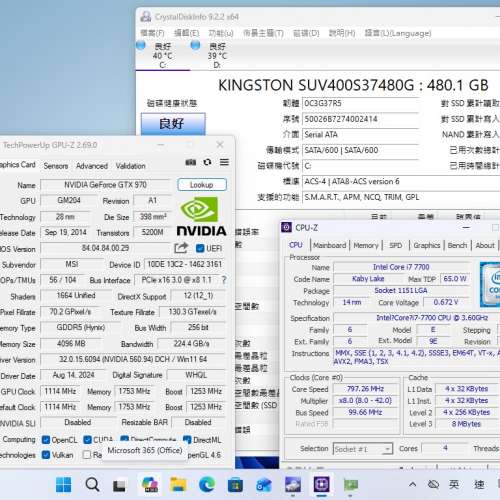Toggle the DirectML checkbox

(187, 440)
